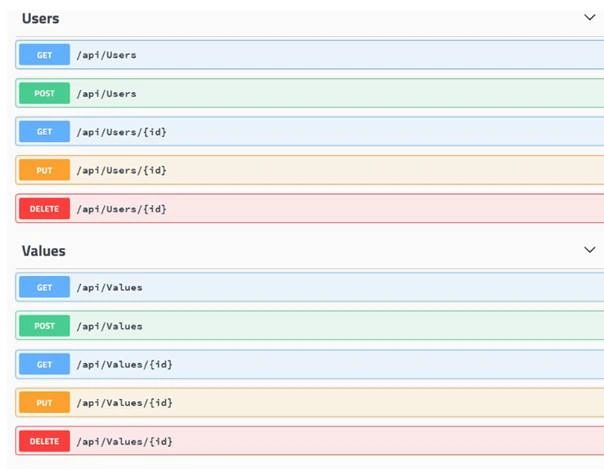This screenshot has height=469, width=604.
Task: Open the Users section heading
Action: 40,18
